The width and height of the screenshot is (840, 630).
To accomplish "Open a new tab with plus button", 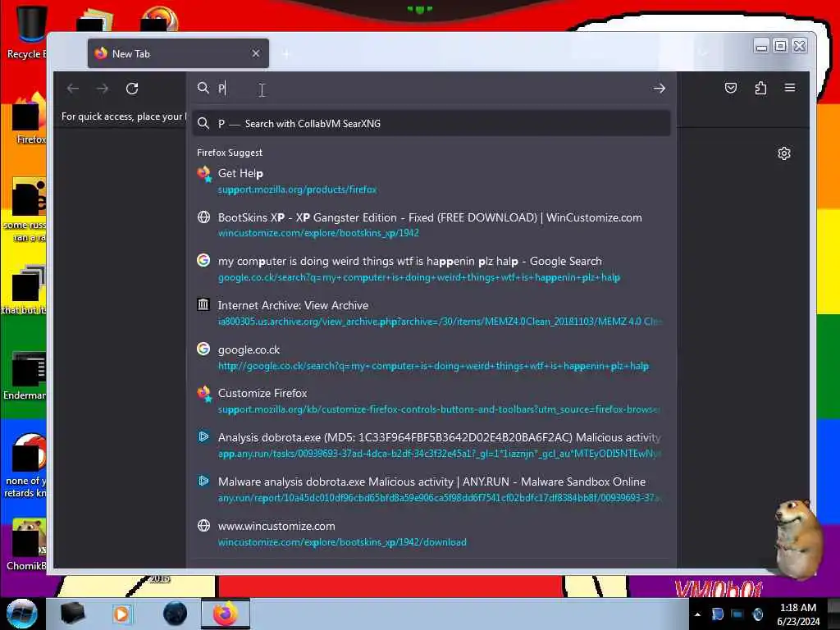I will tap(286, 53).
